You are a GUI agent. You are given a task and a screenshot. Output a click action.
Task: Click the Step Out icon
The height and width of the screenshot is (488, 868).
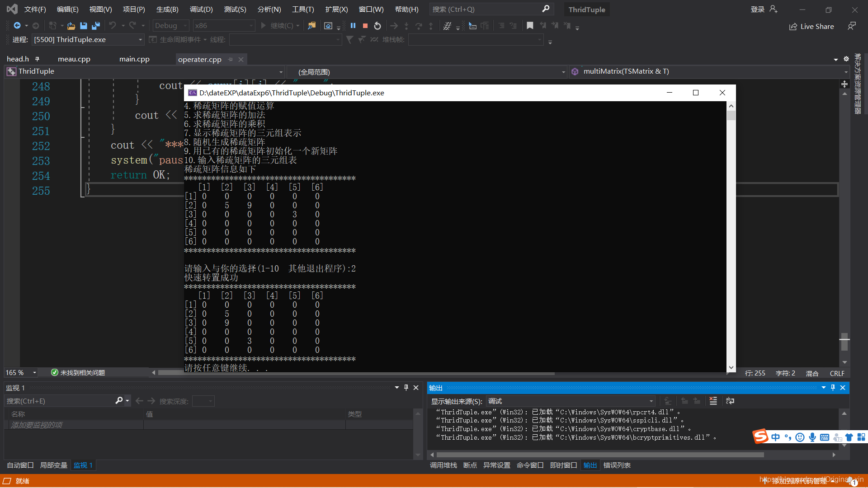coord(431,26)
